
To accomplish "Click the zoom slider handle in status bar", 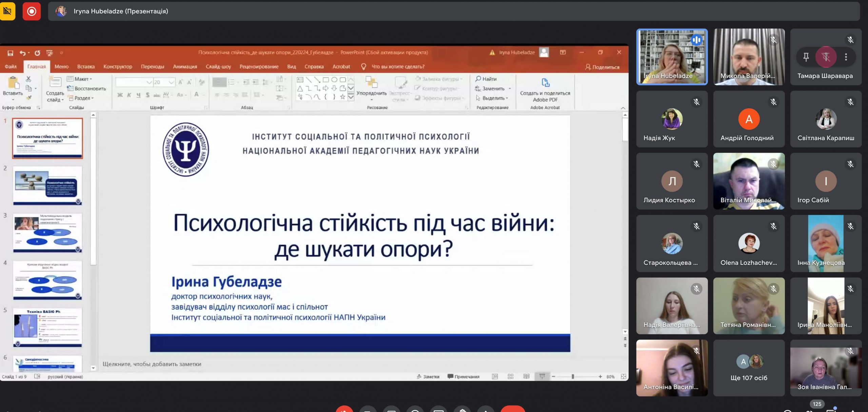I will pyautogui.click(x=573, y=376).
